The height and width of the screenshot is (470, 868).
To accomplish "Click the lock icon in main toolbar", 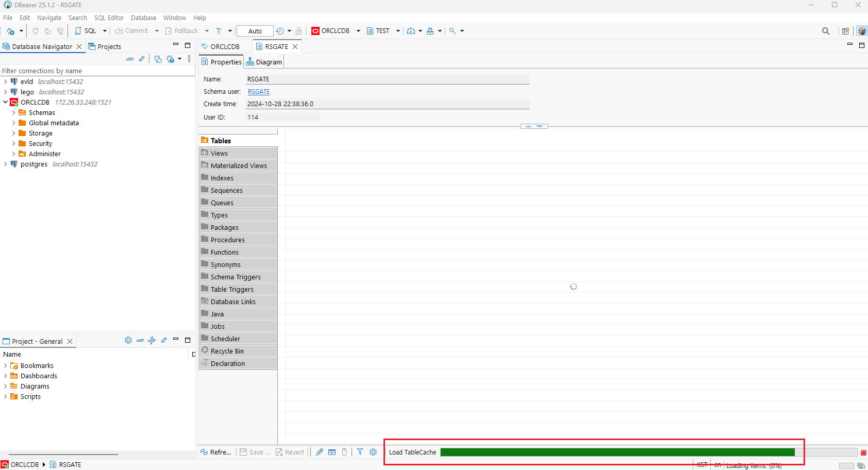I will (x=298, y=31).
